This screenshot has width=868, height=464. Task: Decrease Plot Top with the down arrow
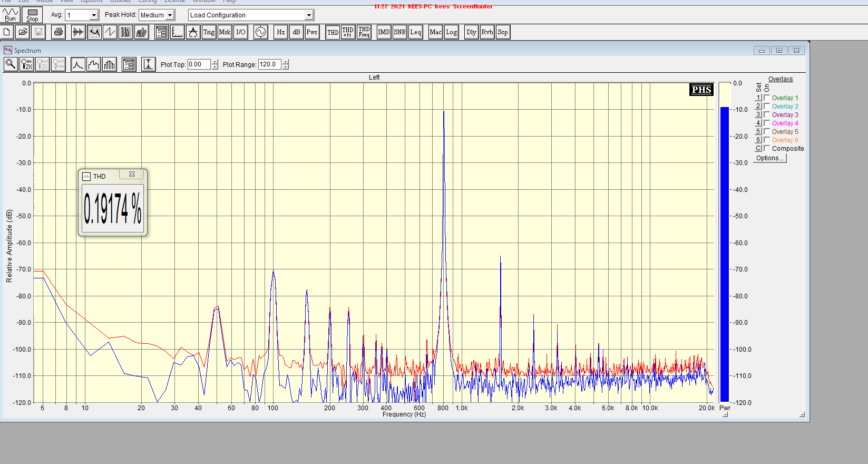(x=214, y=67)
